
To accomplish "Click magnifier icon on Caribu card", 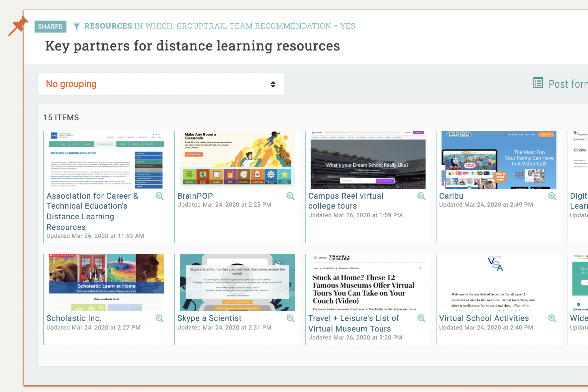I will (x=552, y=196).
